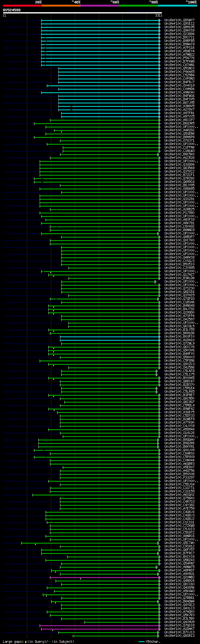Click the UniRef100_C5FDM6 label
The width and height of the screenshot is (200, 644).
click(x=179, y=361)
